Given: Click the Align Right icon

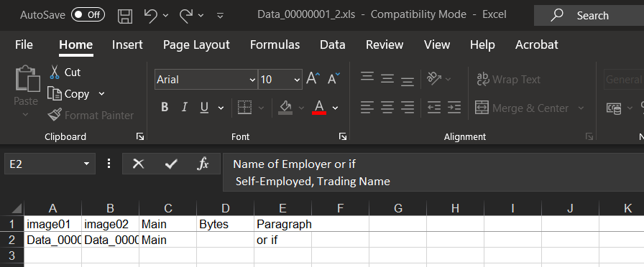Looking at the screenshot, I should tap(407, 108).
